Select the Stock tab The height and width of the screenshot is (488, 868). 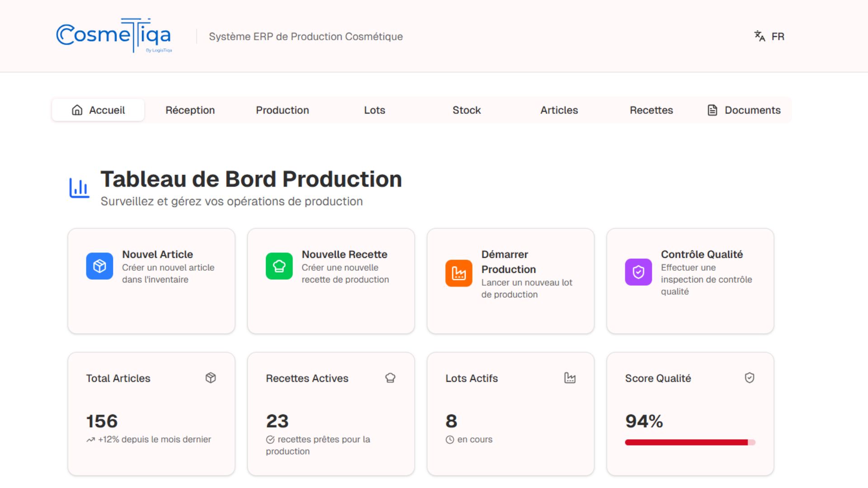coord(467,110)
